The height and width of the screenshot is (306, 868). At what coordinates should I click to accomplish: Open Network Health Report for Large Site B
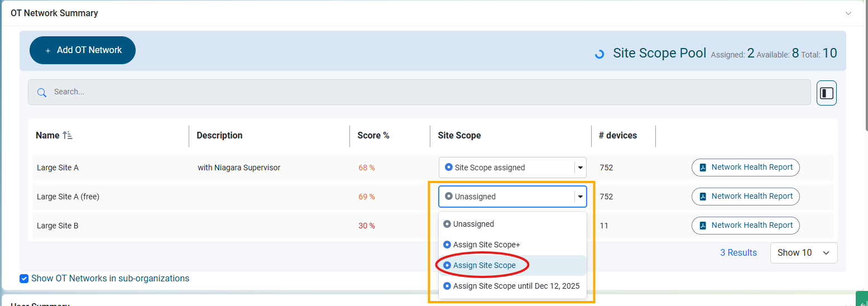746,226
